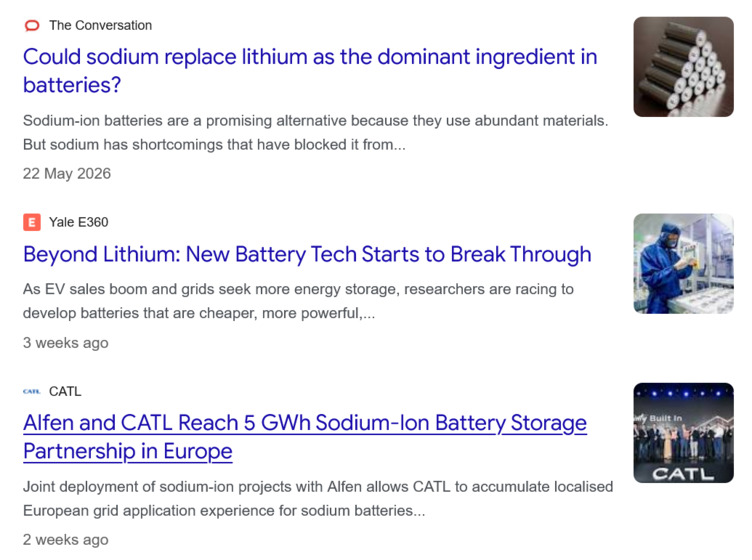Click the '3 weeks ago' timestamp
This screenshot has width=752, height=560.
(66, 343)
